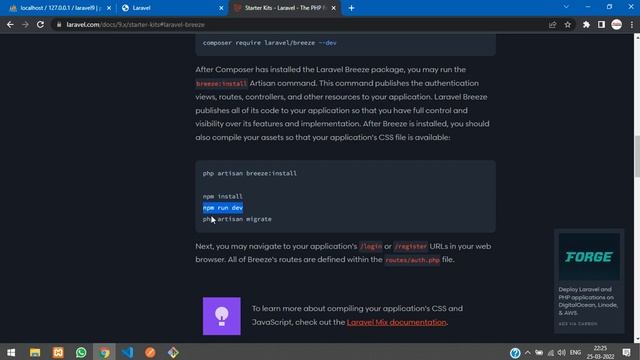
Task: Open a new browser tab
Action: 351,8
